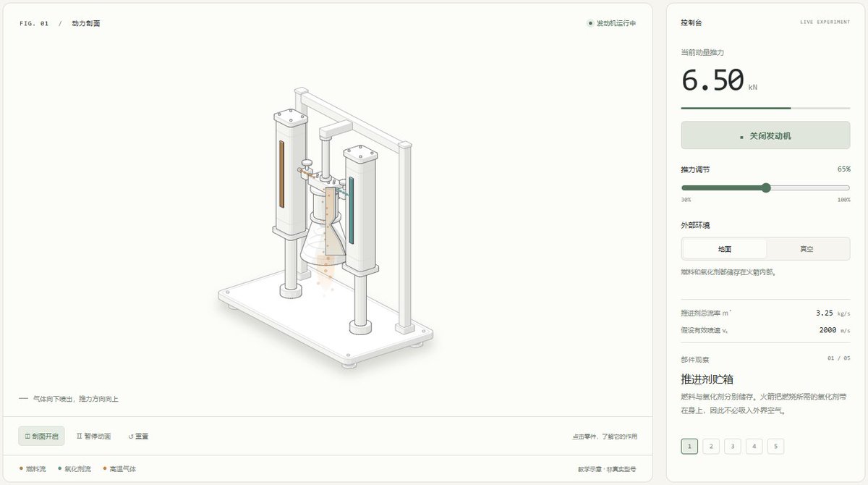This screenshot has height=485, width=868.
Task: Click the 关闭发动机 button
Action: (x=765, y=135)
